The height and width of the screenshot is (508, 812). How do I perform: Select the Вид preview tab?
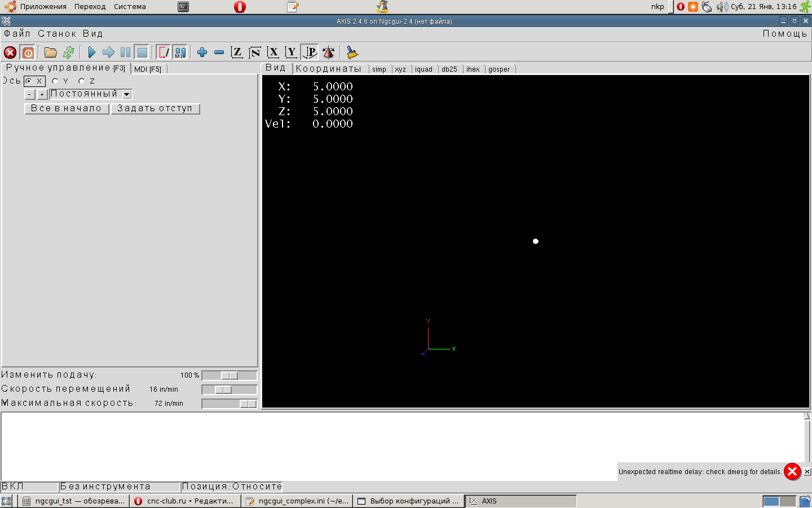coord(276,68)
